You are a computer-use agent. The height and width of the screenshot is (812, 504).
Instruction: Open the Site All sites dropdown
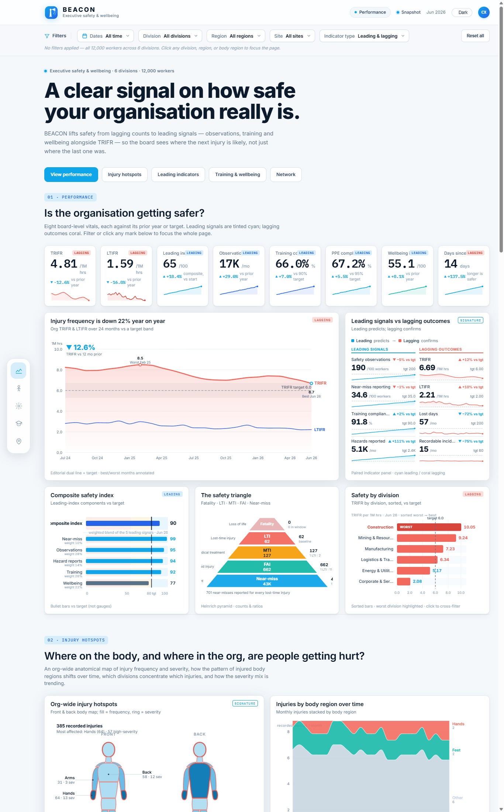292,36
